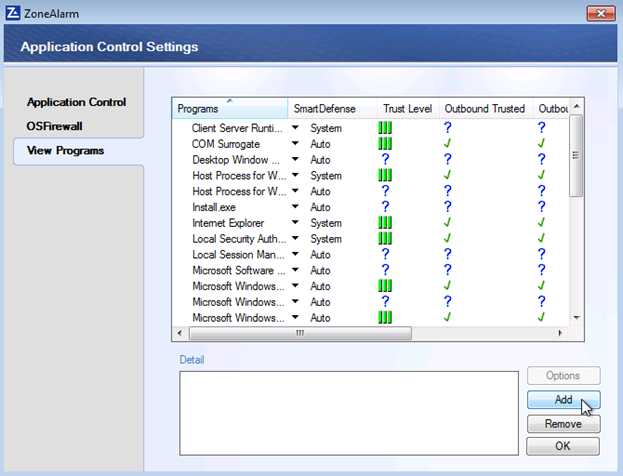The height and width of the screenshot is (476, 623).
Task: Click Desktop Window trust level question mark
Action: [385, 160]
